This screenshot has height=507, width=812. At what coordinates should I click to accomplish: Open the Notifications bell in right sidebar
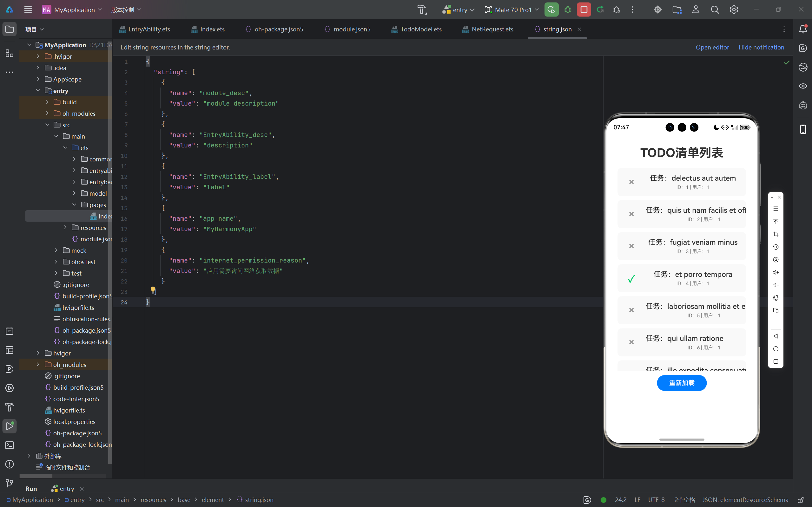point(803,29)
